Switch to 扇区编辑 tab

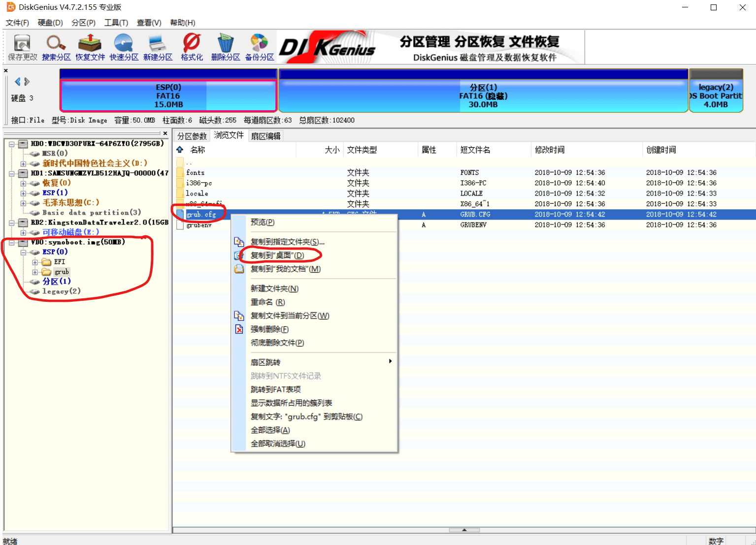tap(266, 136)
